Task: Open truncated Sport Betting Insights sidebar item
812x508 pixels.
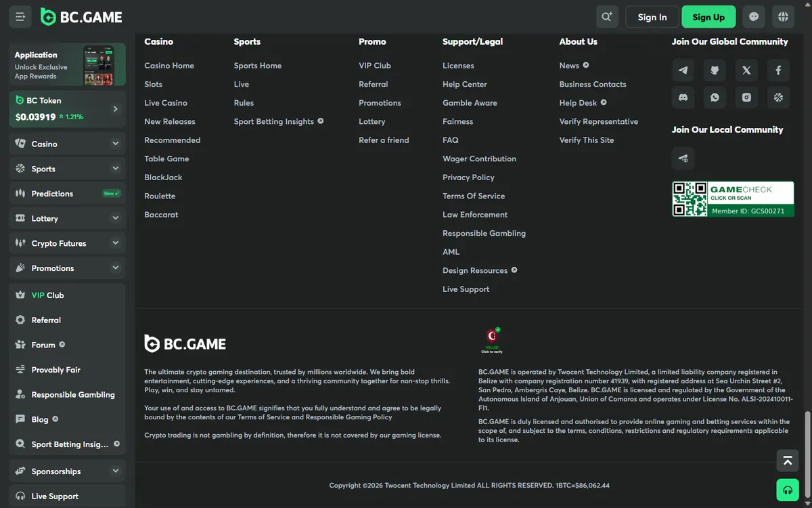Action: point(67,444)
